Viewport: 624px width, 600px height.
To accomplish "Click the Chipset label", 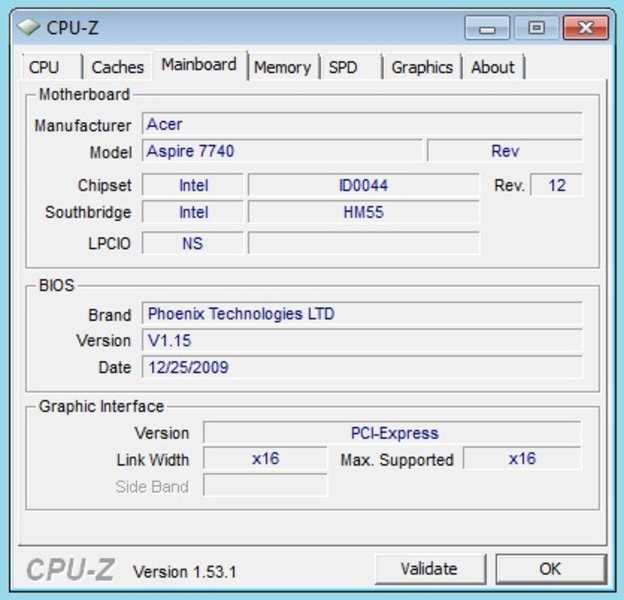I will point(104,185).
